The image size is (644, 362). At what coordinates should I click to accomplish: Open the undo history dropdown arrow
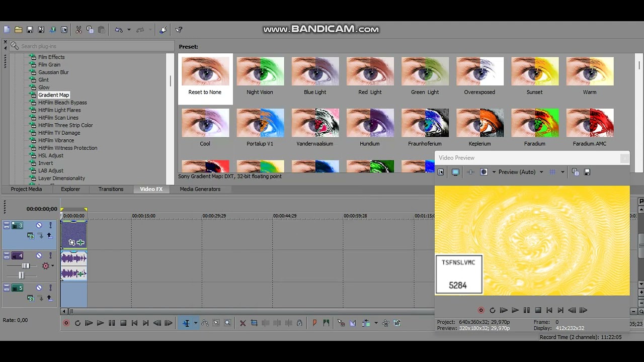coord(129,30)
